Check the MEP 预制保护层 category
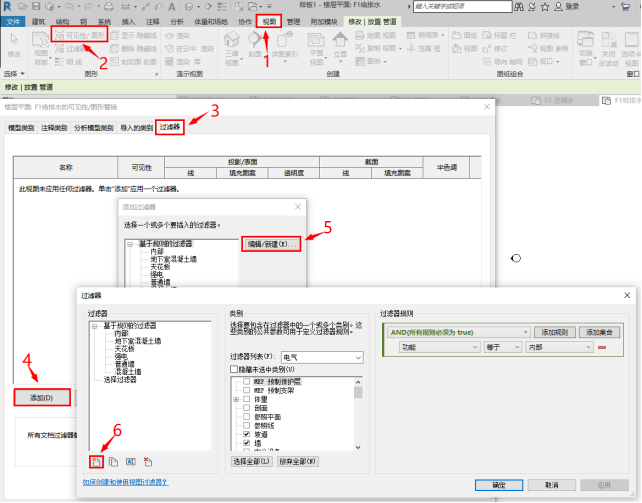642x503 pixels. 246,381
